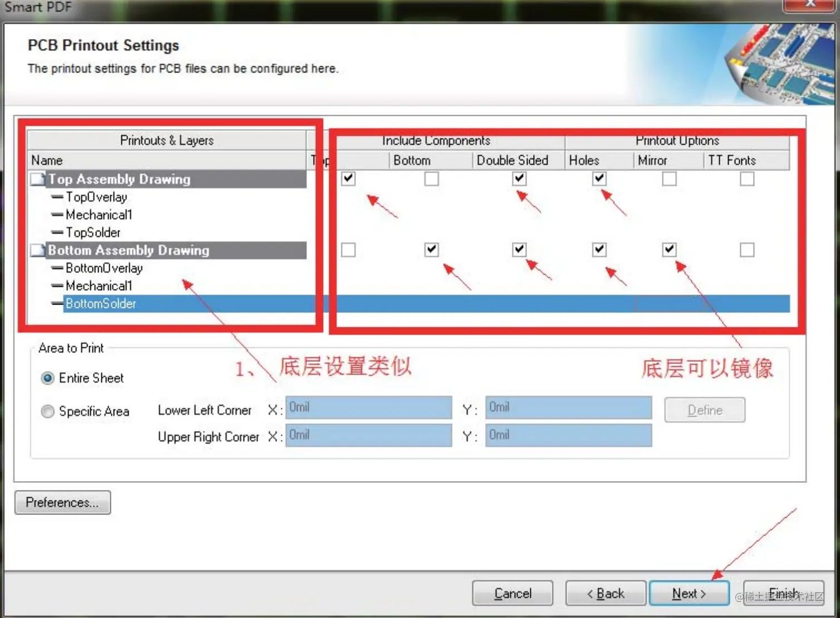
Task: Select the BottomOverlay layer
Action: (104, 268)
